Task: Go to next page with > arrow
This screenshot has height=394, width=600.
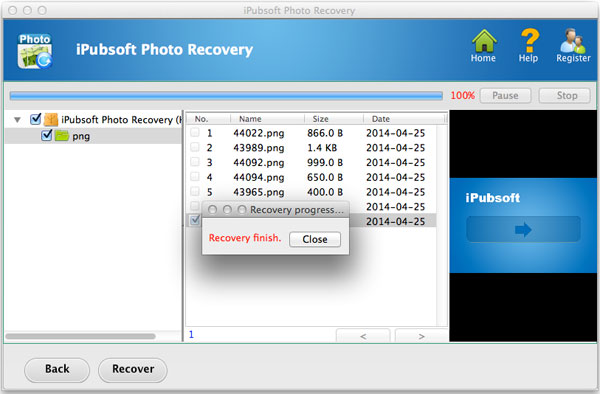Action: tap(421, 336)
